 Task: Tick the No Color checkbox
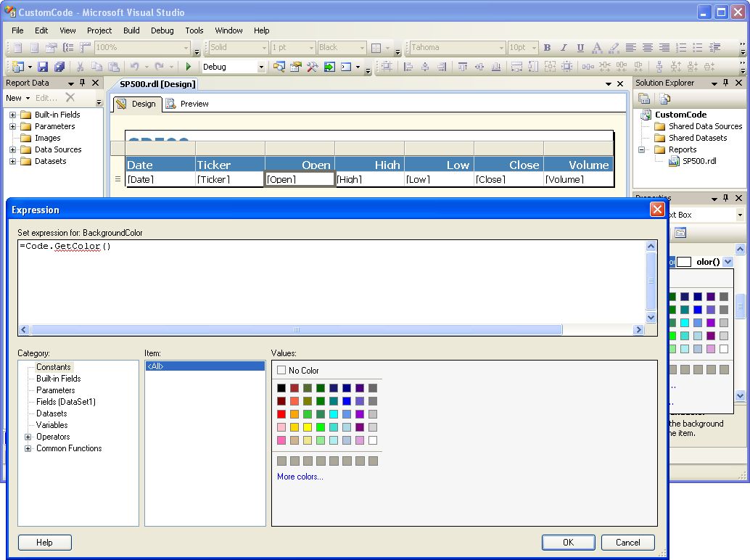(281, 370)
